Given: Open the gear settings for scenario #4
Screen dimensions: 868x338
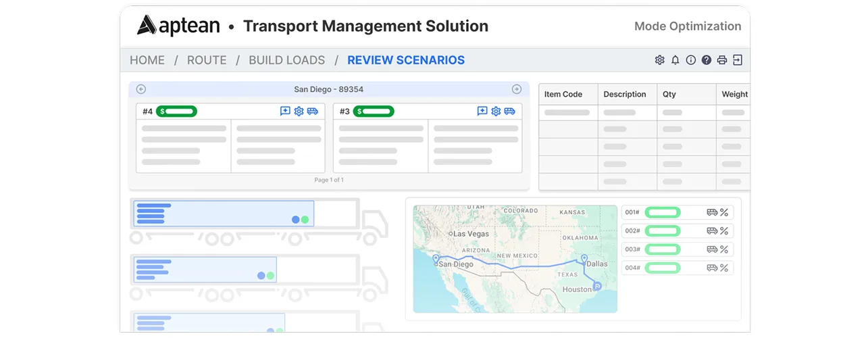Looking at the screenshot, I should pyautogui.click(x=299, y=111).
